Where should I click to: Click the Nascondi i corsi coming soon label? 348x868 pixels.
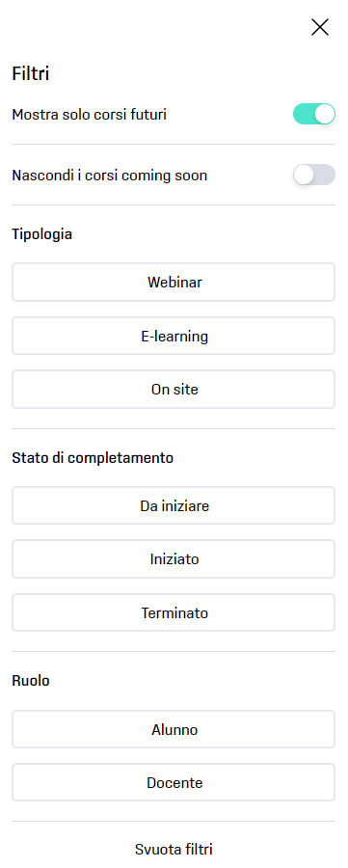click(x=110, y=176)
